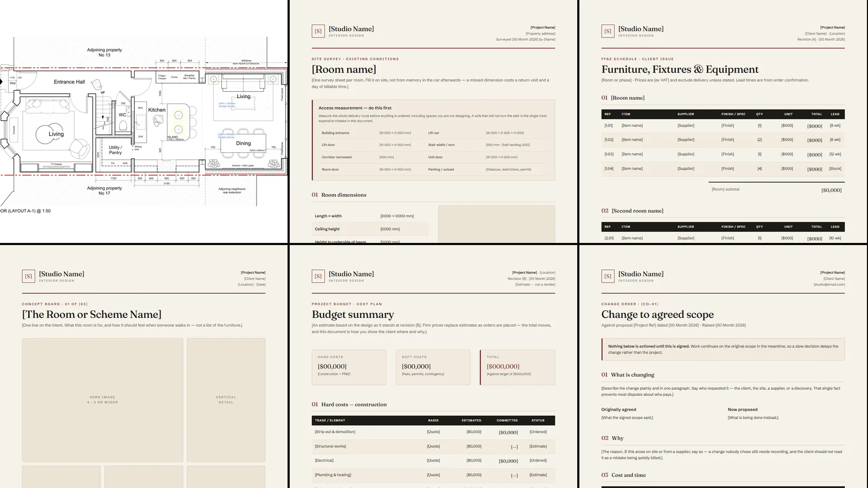Click the '[Structural works]' row
The width and height of the screenshot is (868, 488).
433,446
